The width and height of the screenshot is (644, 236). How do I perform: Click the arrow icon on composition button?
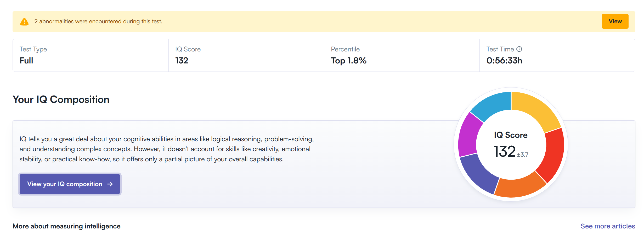[x=110, y=184]
